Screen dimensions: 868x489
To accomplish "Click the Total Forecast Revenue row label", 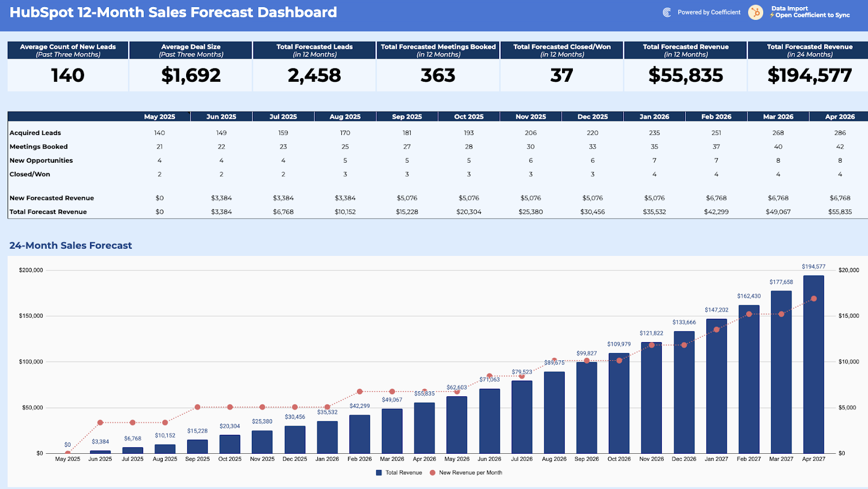I will coord(48,212).
